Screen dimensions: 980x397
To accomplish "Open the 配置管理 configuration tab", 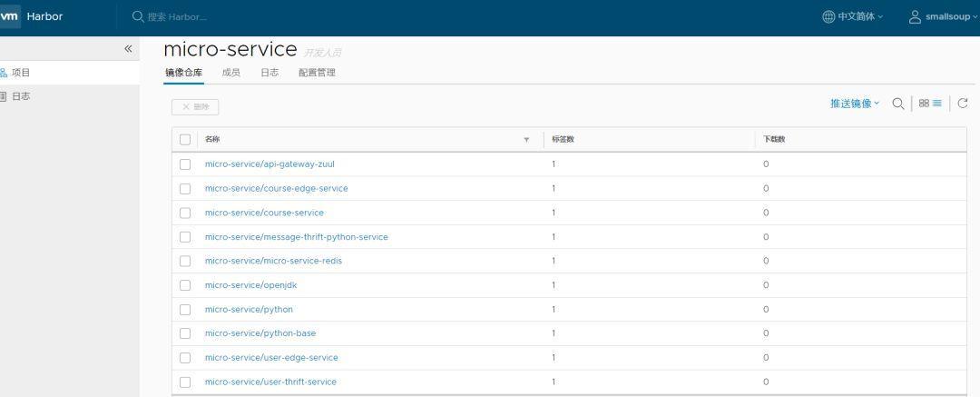I will coord(317,73).
